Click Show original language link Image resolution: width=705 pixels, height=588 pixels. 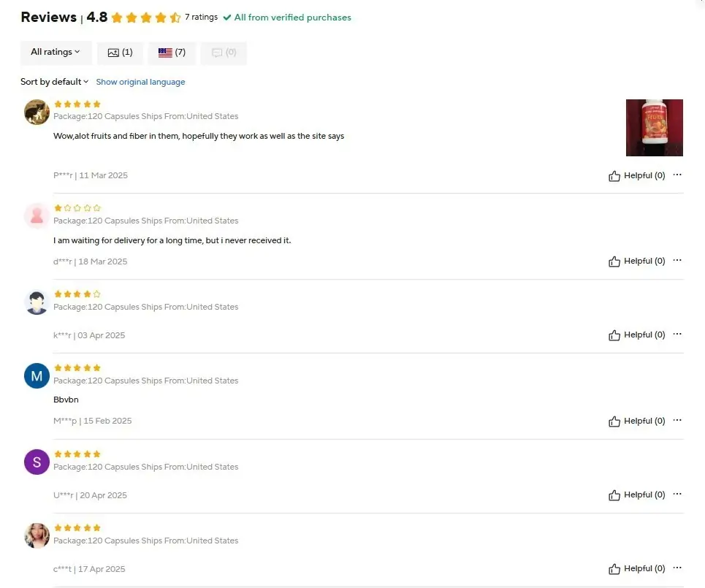pos(140,82)
